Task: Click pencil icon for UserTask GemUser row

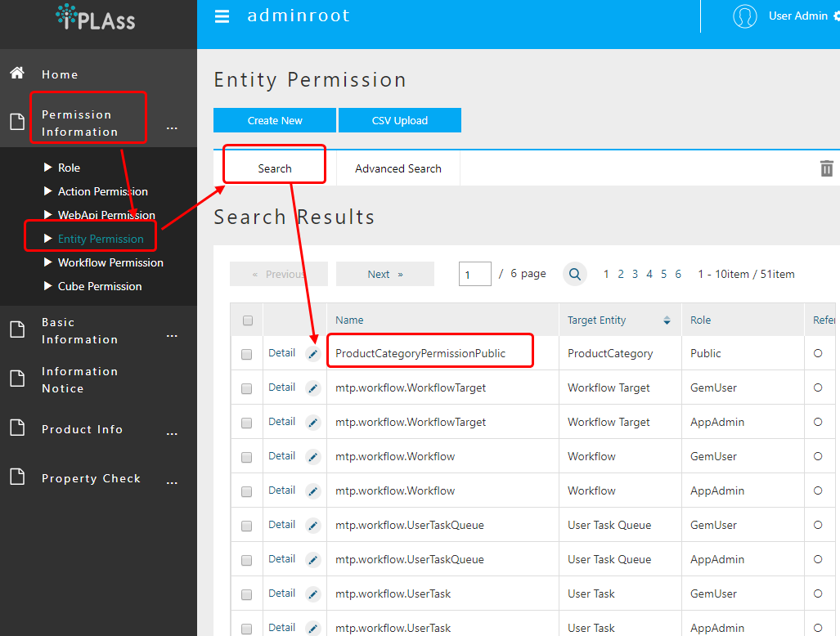Action: pyautogui.click(x=313, y=593)
